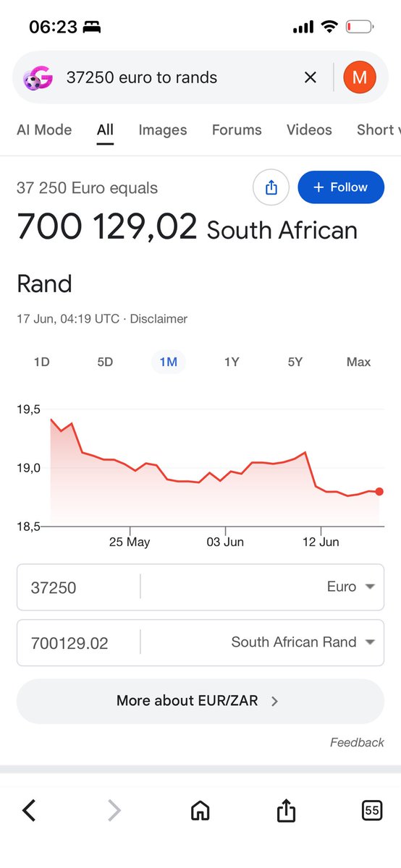Open the 55 tabs switcher icon
Image resolution: width=401 pixels, height=868 pixels.
372,811
